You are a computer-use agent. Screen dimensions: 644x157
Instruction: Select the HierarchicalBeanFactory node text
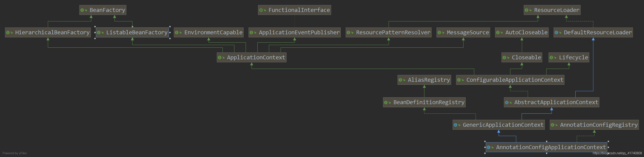coord(52,32)
